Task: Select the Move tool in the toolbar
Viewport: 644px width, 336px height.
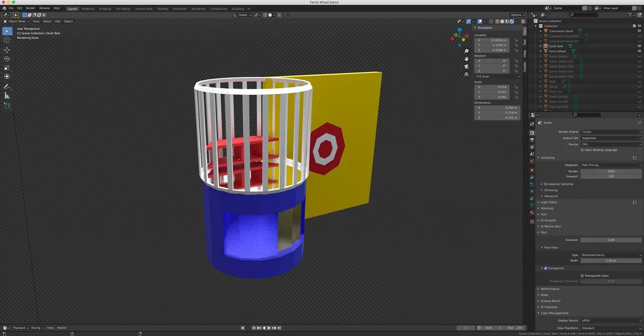Action: click(x=7, y=50)
